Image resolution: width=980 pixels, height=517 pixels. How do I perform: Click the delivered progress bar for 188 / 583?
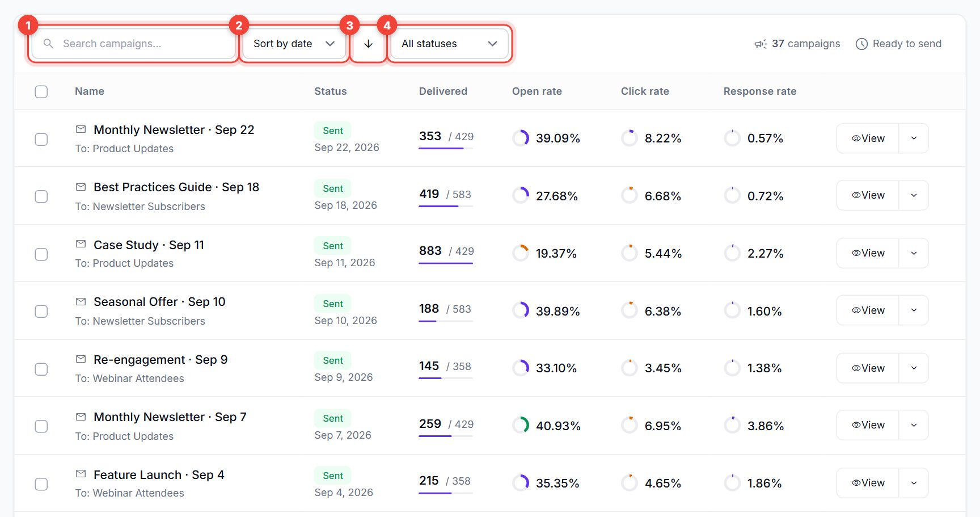[x=446, y=321]
